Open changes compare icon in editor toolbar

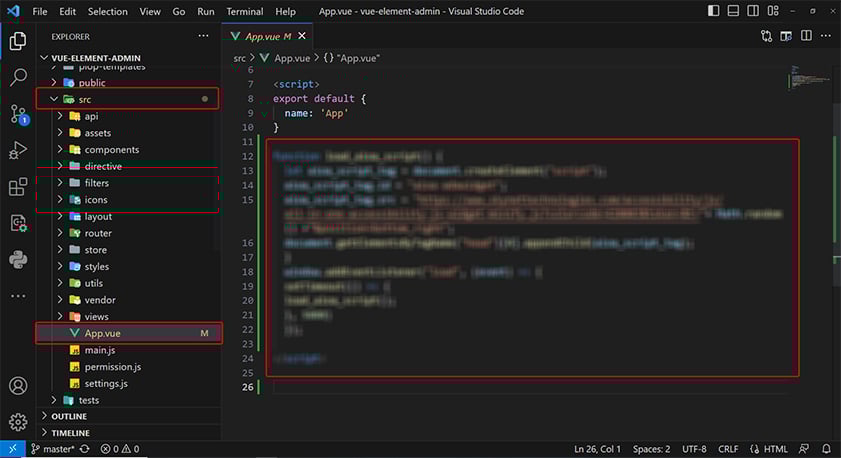click(766, 36)
